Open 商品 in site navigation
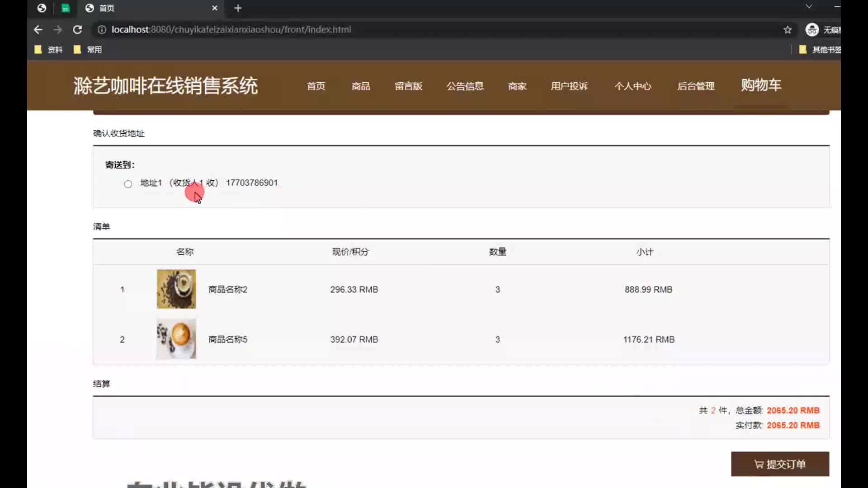The image size is (868, 488). coord(361,86)
